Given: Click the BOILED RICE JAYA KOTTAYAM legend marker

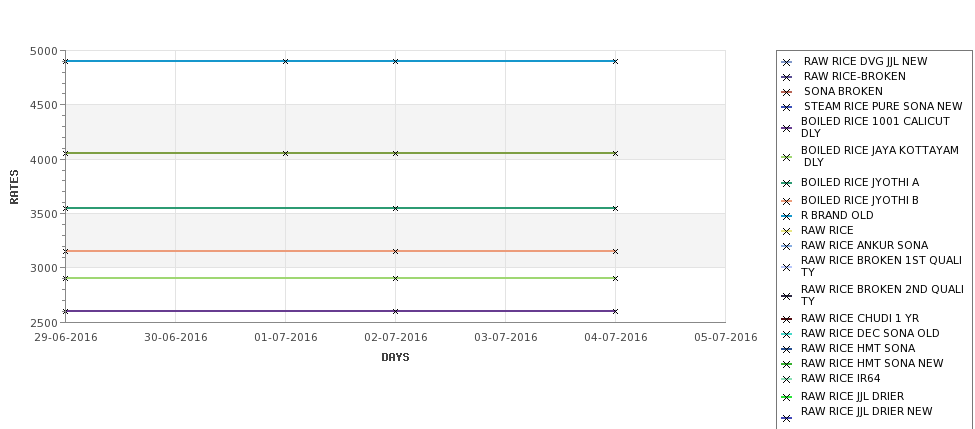Looking at the screenshot, I should pyautogui.click(x=786, y=157).
